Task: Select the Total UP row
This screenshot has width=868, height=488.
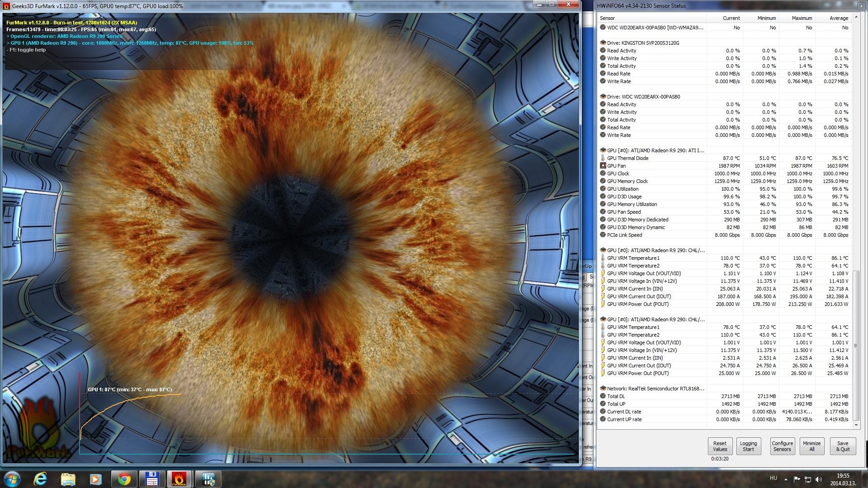Action: (x=724, y=404)
